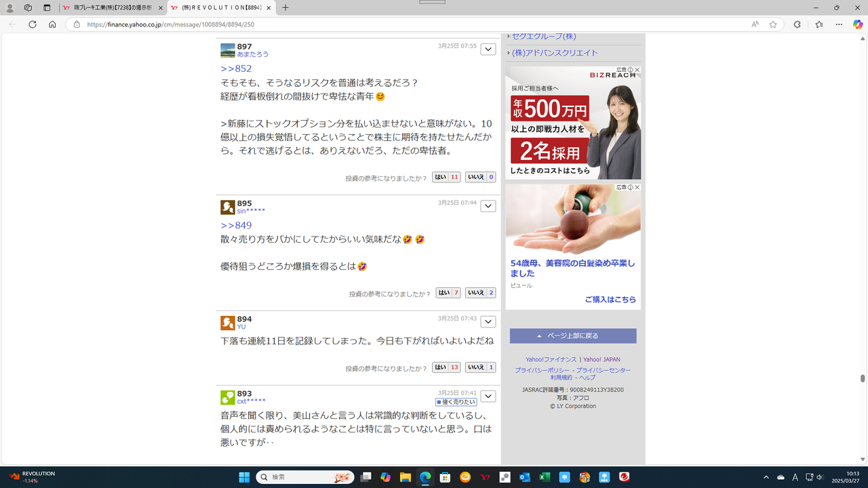Viewport: 868px width, 488px height.
Task: Click ページ上部に戻る button
Action: point(572,336)
